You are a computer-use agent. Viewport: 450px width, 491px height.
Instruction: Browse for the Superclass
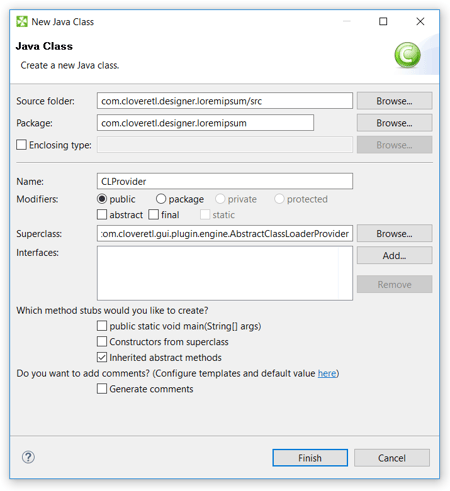(x=394, y=234)
